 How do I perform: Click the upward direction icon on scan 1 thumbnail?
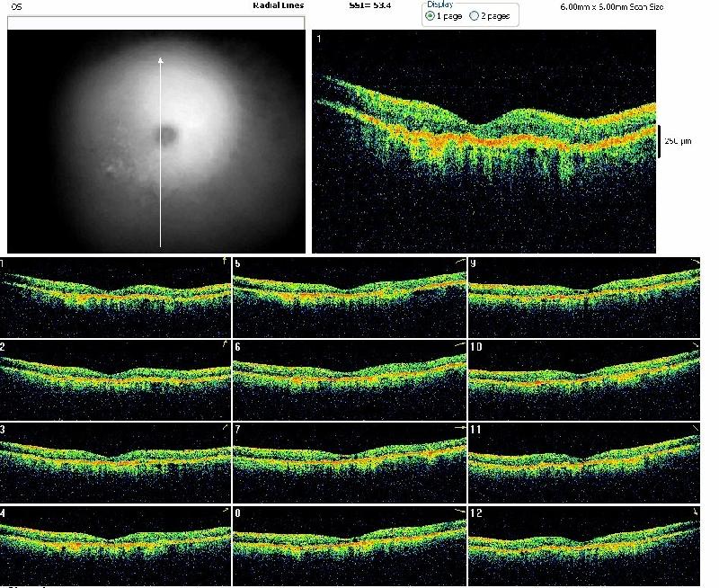[224, 262]
